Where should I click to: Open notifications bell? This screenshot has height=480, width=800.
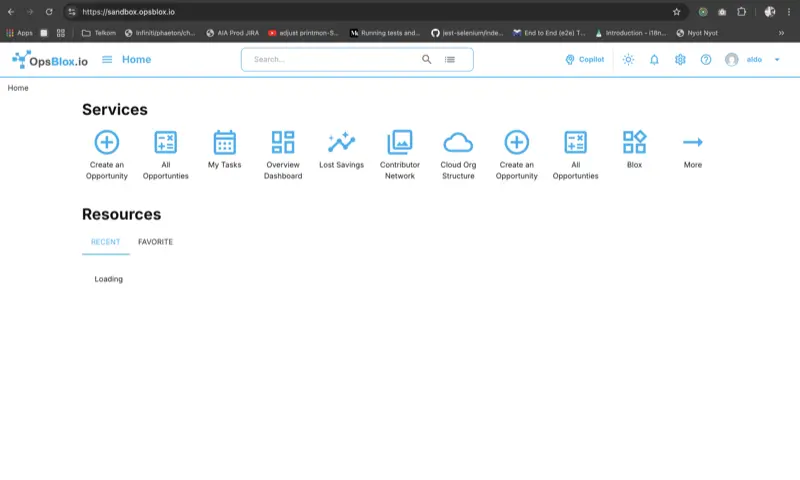point(654,60)
